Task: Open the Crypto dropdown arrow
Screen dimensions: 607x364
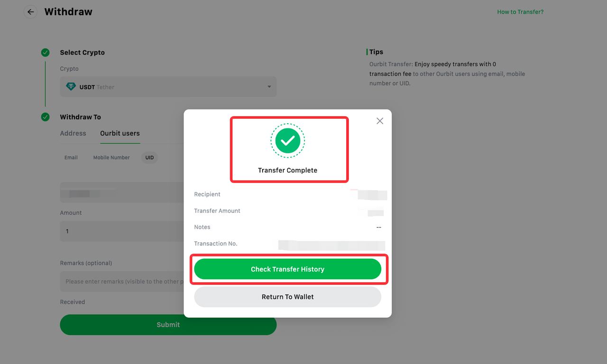Action: (269, 87)
